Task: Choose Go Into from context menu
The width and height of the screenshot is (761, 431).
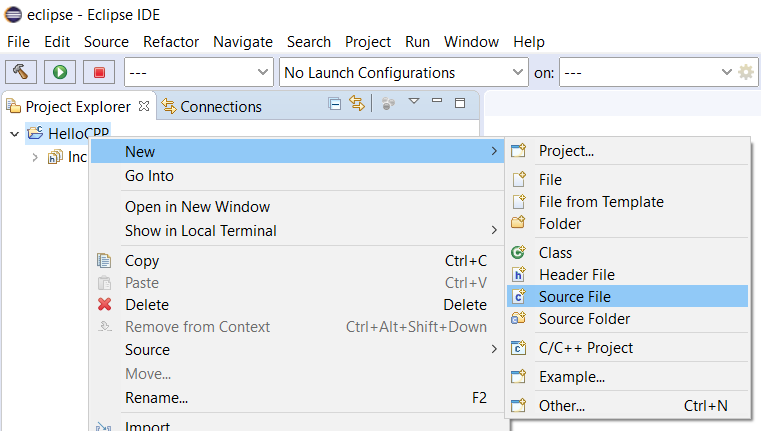Action: [x=298, y=176]
